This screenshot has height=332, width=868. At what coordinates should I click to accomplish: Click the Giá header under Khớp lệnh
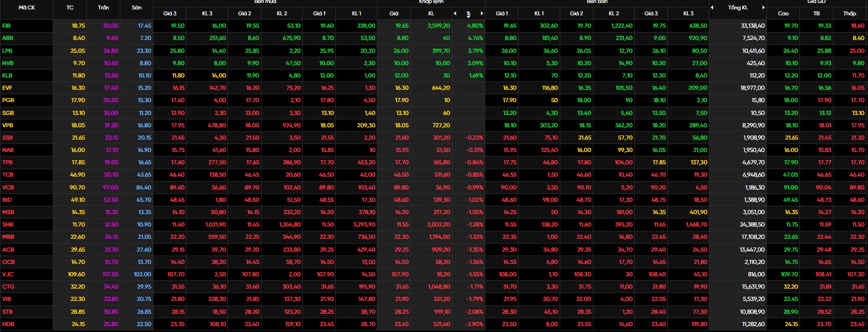click(394, 13)
